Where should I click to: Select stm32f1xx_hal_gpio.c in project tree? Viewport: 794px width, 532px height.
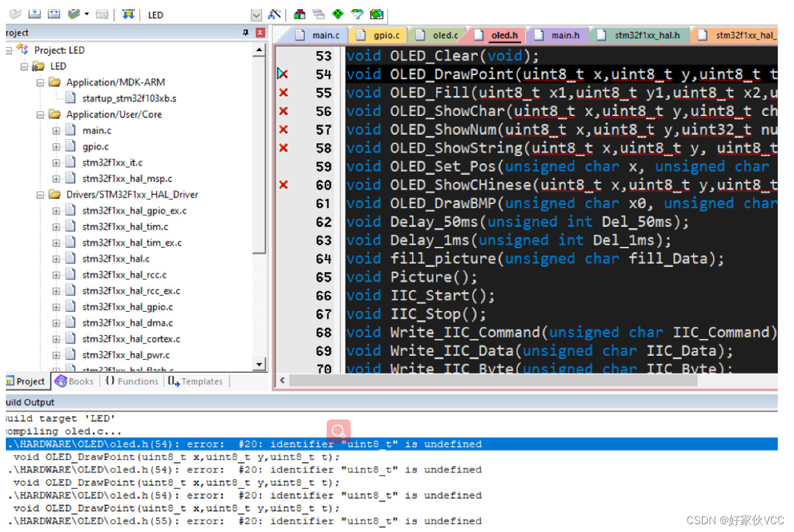127,307
